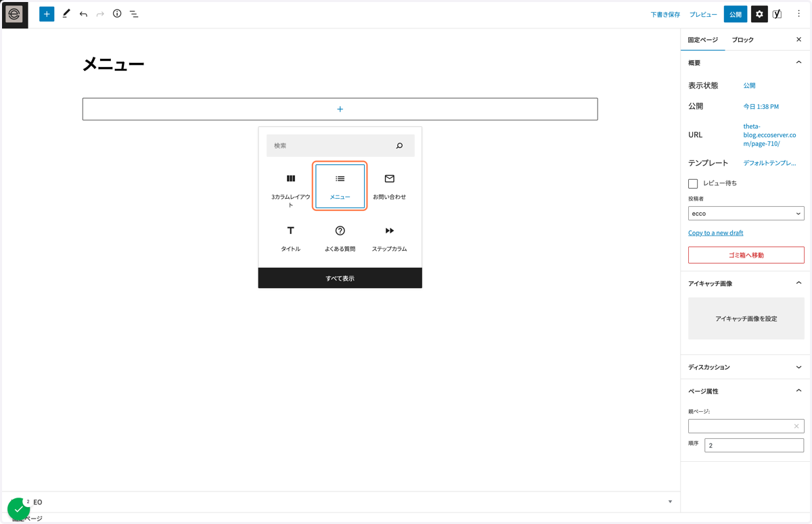
Task: Click アイキャッチ画像を設定 button
Action: pyautogui.click(x=746, y=318)
